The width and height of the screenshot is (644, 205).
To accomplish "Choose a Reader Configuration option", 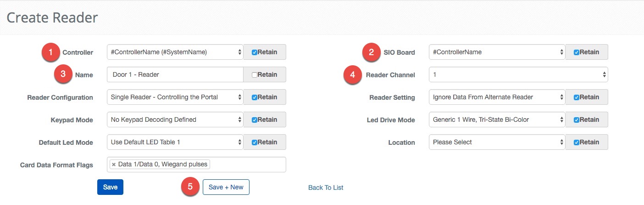I will [175, 97].
